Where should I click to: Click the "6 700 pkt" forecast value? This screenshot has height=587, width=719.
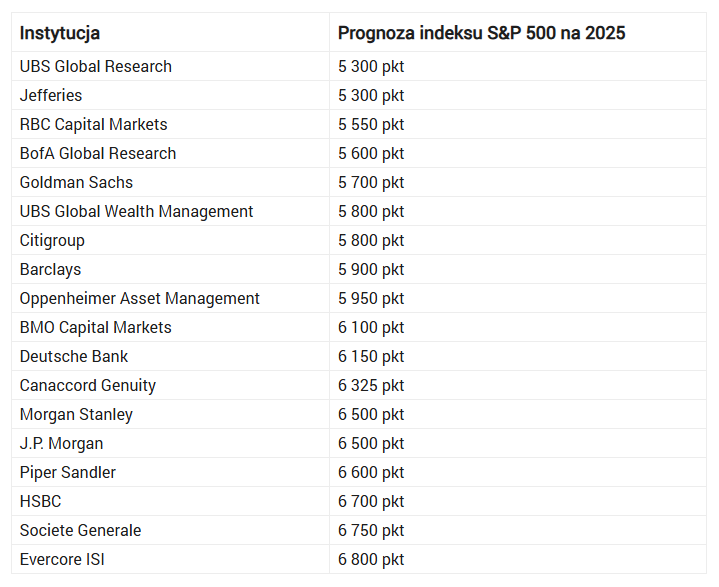pos(371,501)
